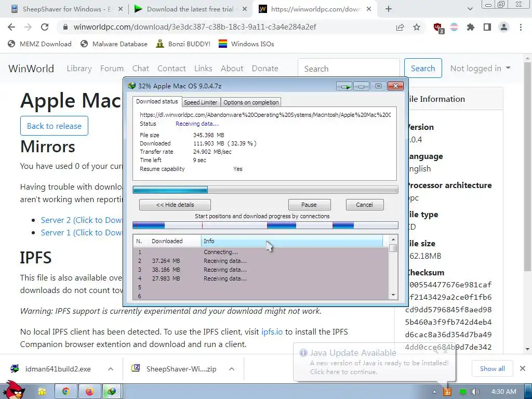The height and width of the screenshot is (399, 532).
Task: Click the browser Back arrow
Action: [11, 27]
